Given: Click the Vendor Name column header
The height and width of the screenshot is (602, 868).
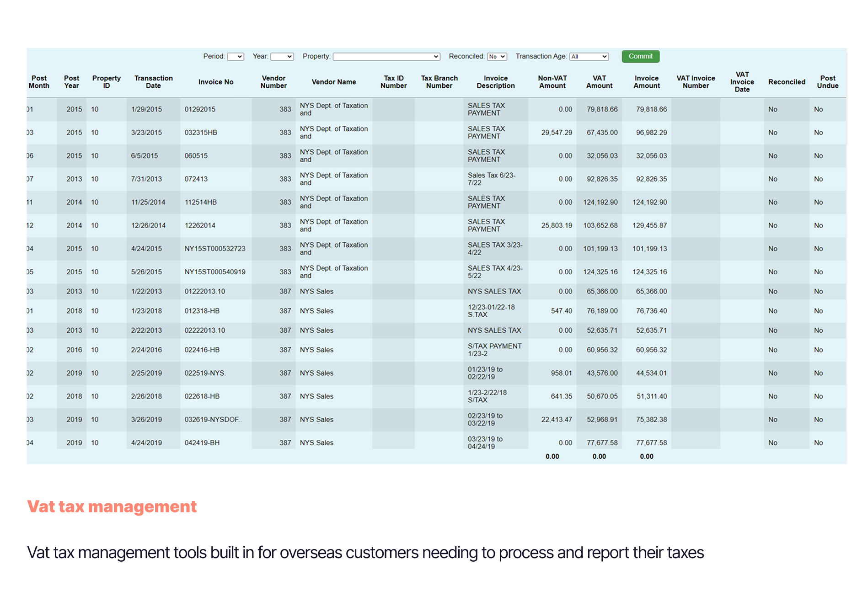Looking at the screenshot, I should pos(333,82).
